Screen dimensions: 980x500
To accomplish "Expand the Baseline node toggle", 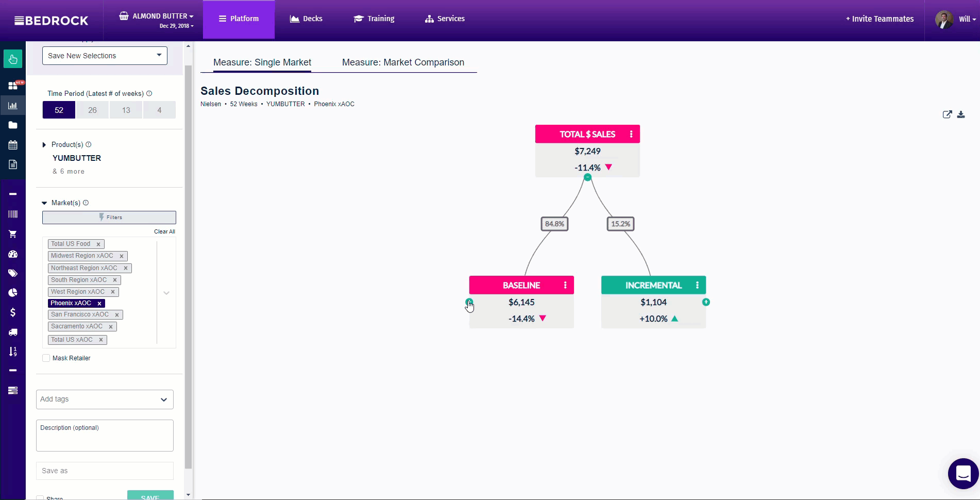I will 469,302.
